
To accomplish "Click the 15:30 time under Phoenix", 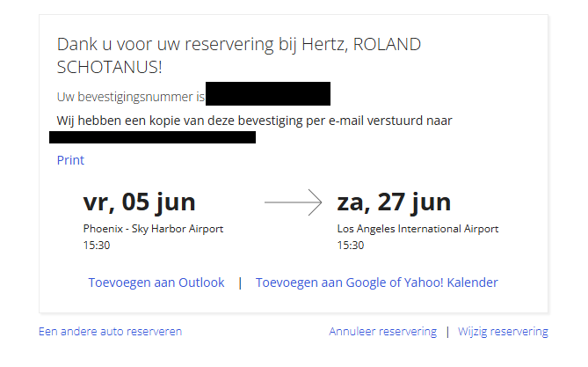I will [96, 245].
